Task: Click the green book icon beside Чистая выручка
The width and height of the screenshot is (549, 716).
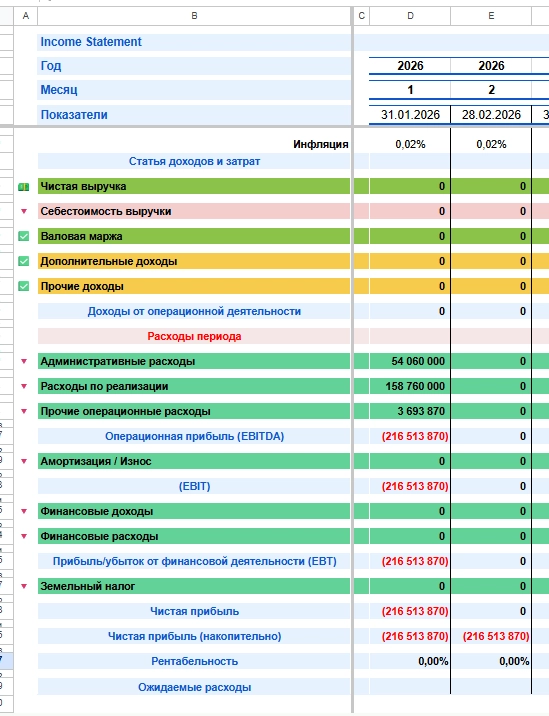Action: click(23, 187)
